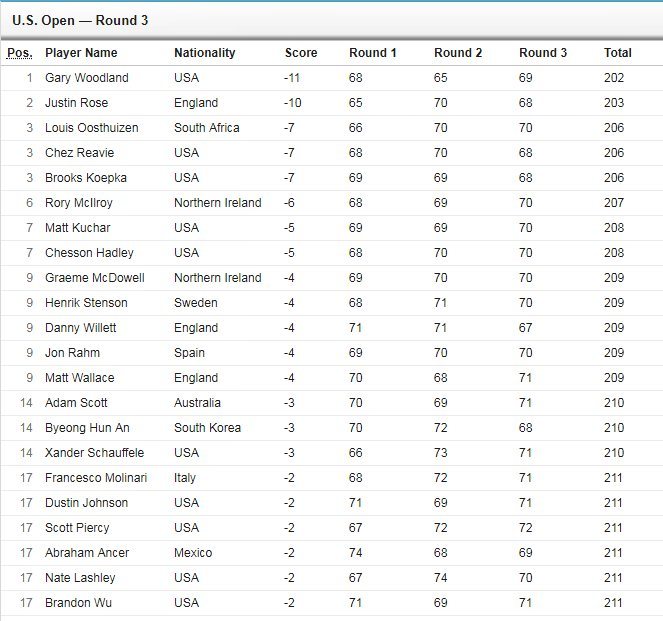Screen dimensions: 663x621
Task: Click Louis Oosthuizen's South Africa nationality cell
Action: 206,128
